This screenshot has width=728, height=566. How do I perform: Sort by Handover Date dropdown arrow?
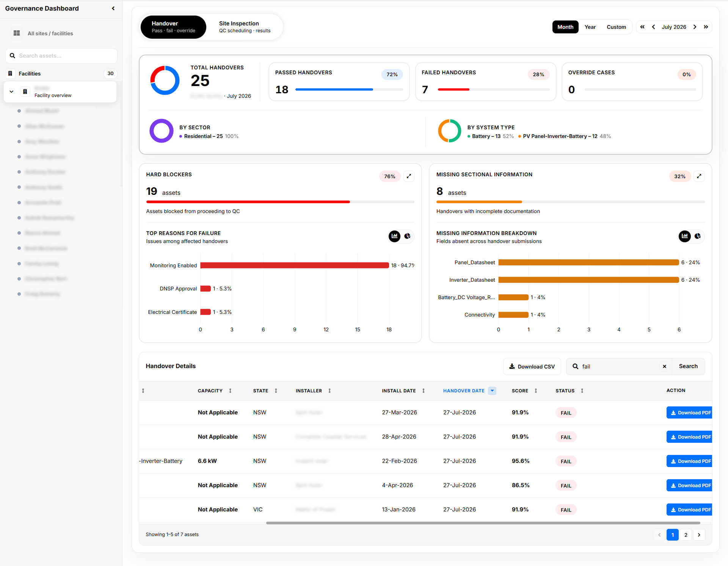[492, 391]
